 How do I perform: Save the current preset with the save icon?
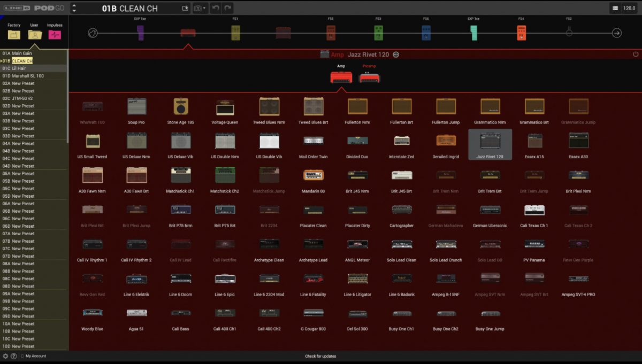tap(185, 8)
